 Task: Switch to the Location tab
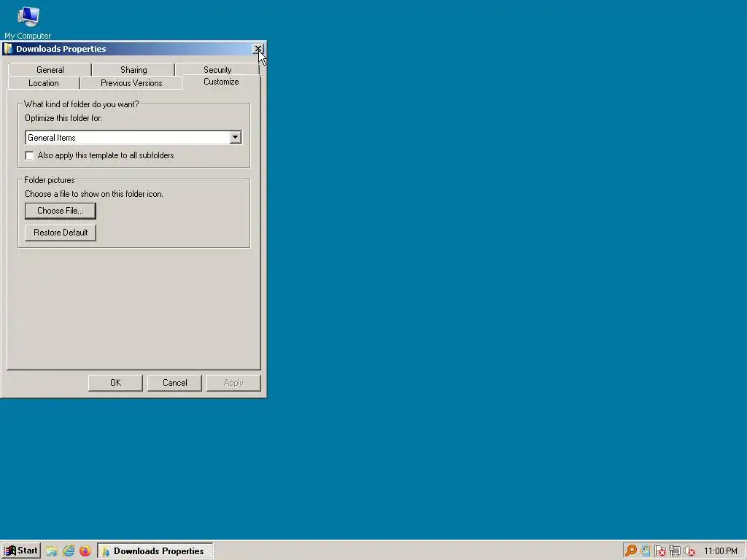tap(43, 83)
